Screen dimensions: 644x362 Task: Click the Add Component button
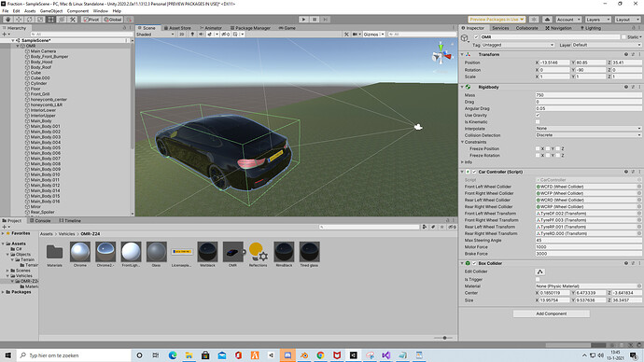552,313
